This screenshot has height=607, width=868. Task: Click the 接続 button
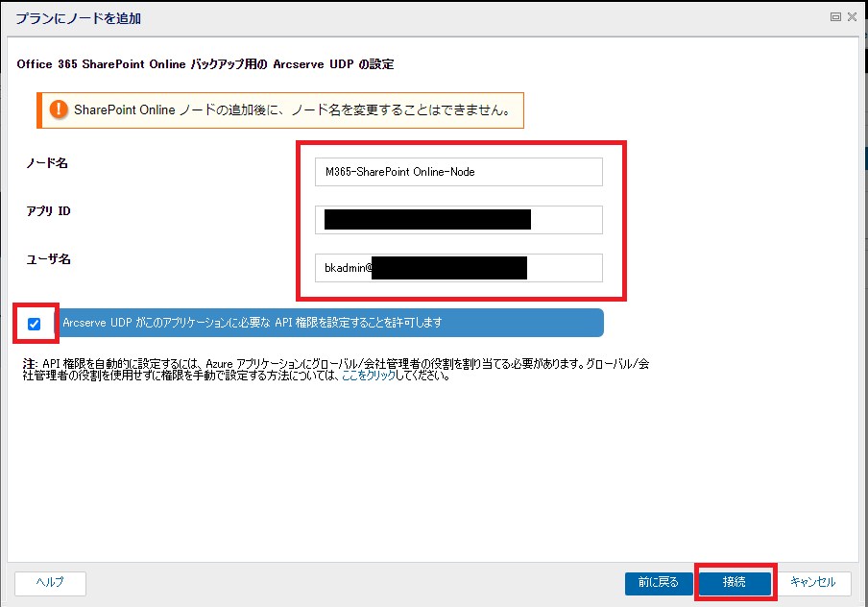(735, 583)
